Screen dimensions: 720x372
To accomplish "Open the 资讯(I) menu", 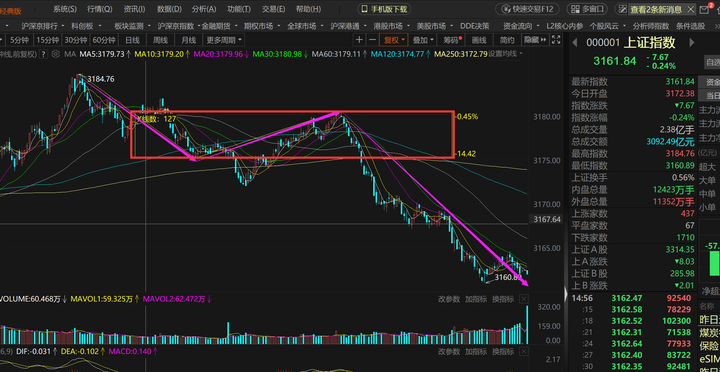I will tap(134, 9).
